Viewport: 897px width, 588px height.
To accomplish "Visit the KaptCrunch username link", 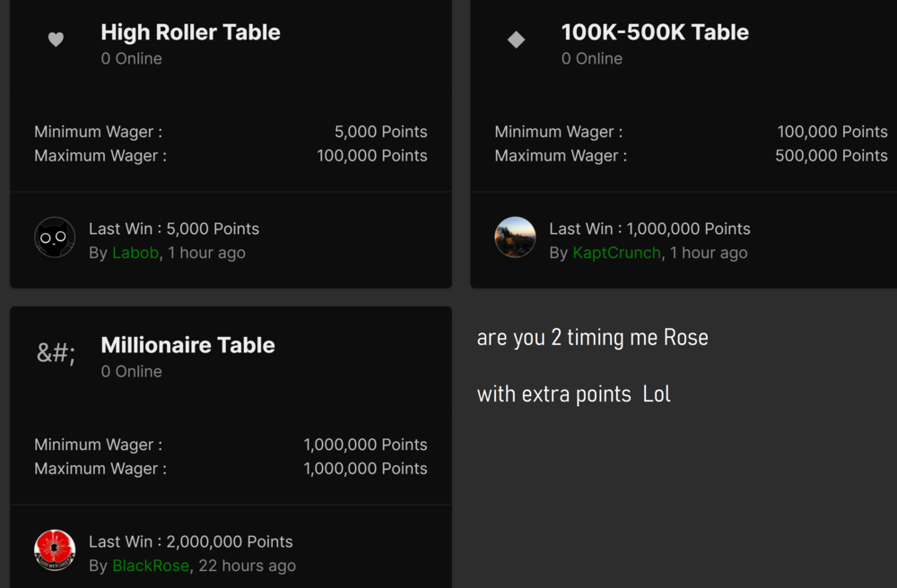I will click(x=616, y=253).
